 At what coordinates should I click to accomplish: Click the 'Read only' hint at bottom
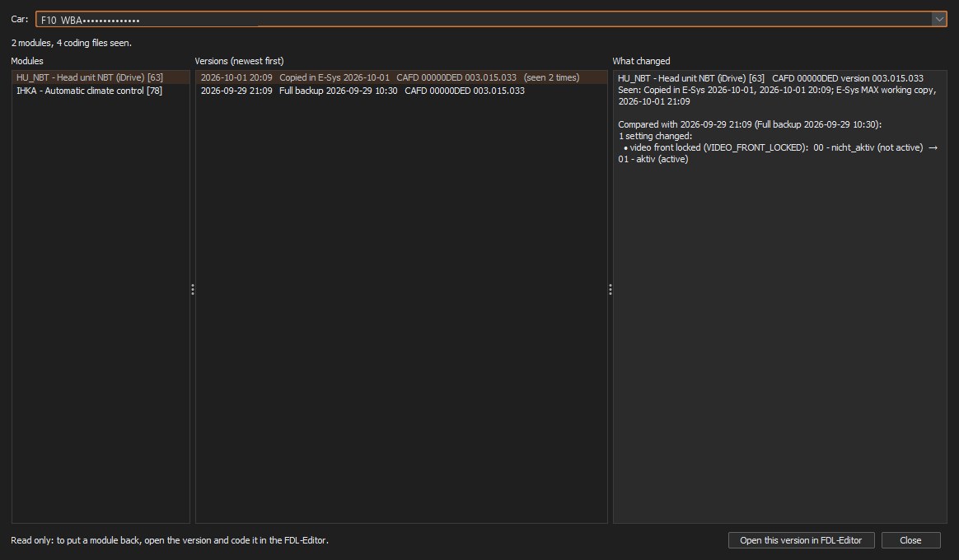coord(170,540)
